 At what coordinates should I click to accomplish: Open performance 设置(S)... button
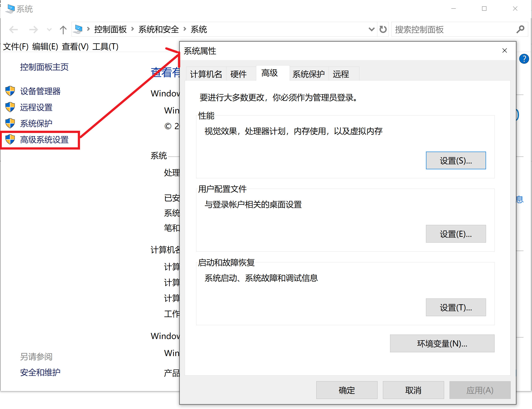coord(456,160)
